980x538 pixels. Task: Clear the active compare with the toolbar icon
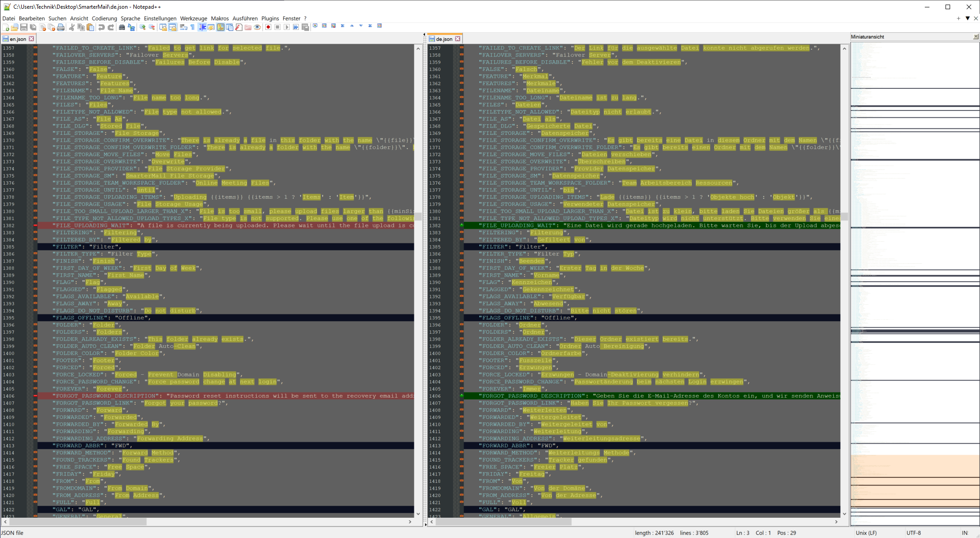pos(333,26)
